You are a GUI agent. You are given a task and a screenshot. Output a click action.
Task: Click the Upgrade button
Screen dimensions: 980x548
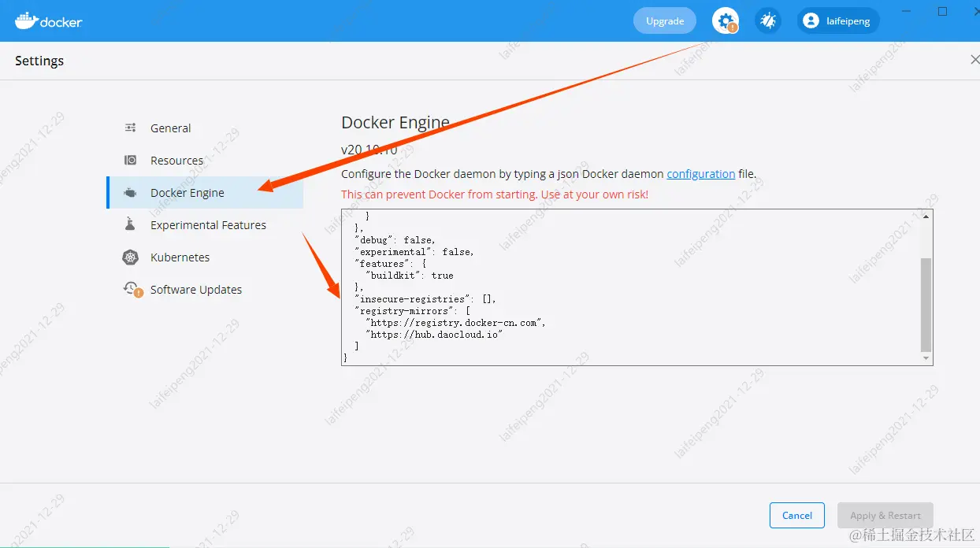[x=665, y=21]
